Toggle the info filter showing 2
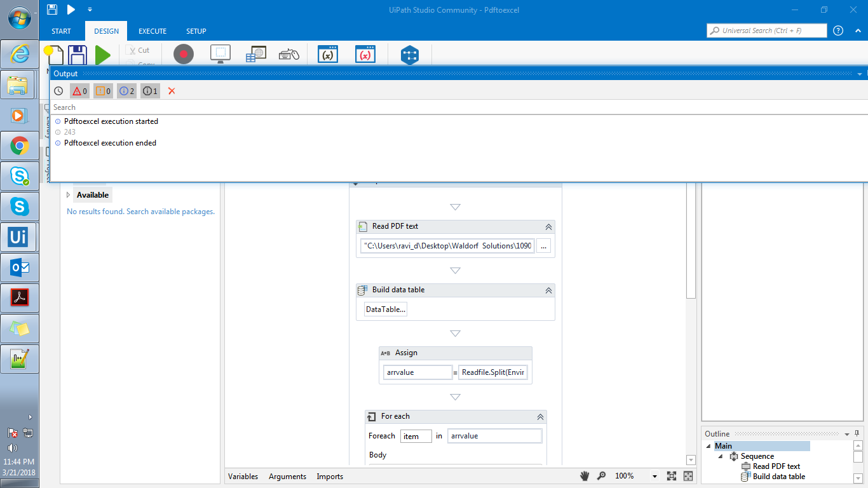Image resolution: width=868 pixels, height=488 pixels. point(126,91)
